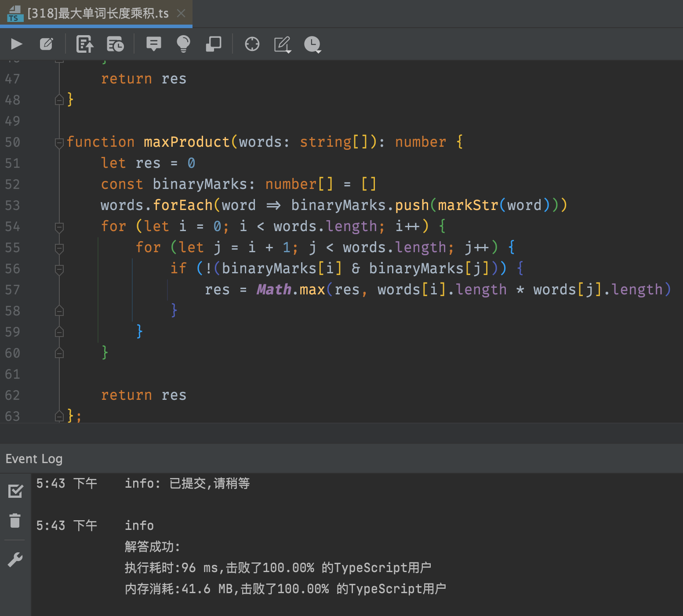Screen dimensions: 683x616
Task: Clear Event Log with the trash icon
Action: tap(15, 520)
